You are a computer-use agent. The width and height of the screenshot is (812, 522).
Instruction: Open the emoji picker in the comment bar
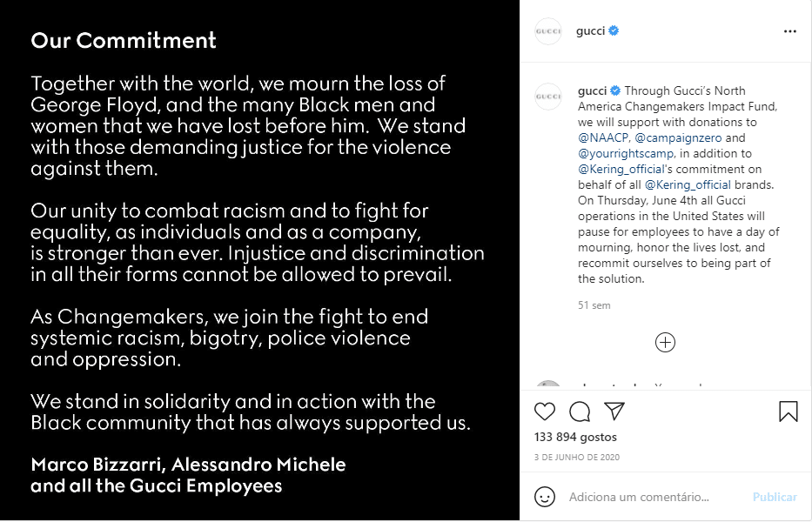coord(547,497)
